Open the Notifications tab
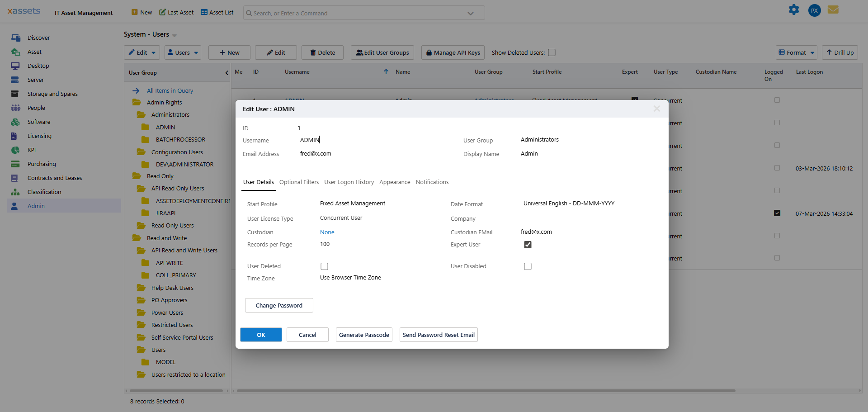This screenshot has width=868, height=412. (x=432, y=182)
